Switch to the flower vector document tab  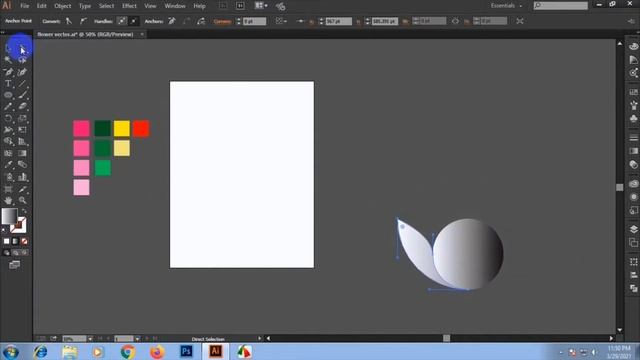[x=85, y=35]
